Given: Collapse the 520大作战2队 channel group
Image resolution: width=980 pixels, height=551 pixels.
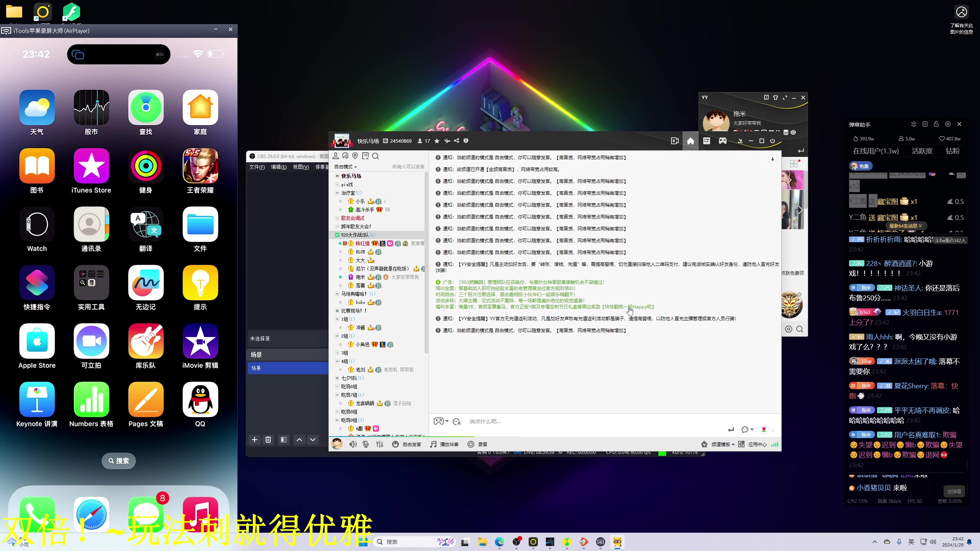Looking at the screenshot, I should tap(337, 235).
